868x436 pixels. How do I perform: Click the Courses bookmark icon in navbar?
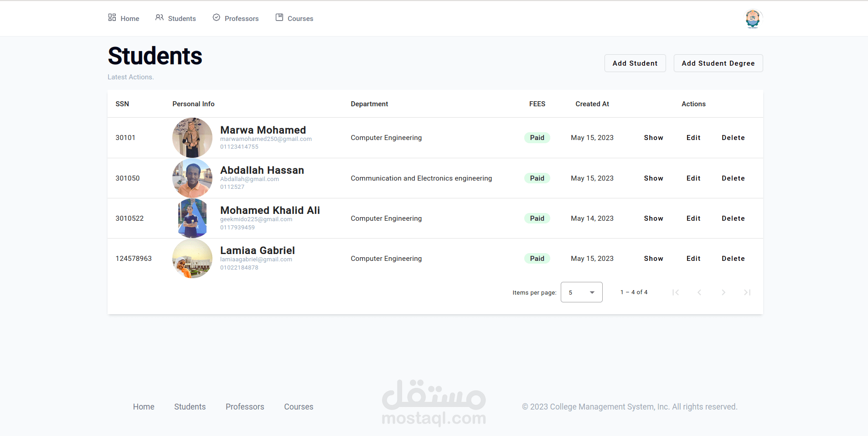point(279,17)
